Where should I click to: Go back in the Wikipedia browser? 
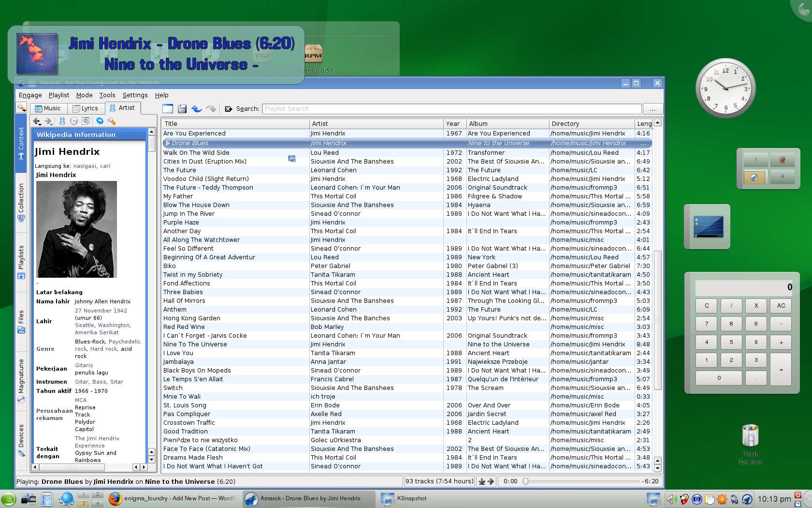(x=37, y=121)
